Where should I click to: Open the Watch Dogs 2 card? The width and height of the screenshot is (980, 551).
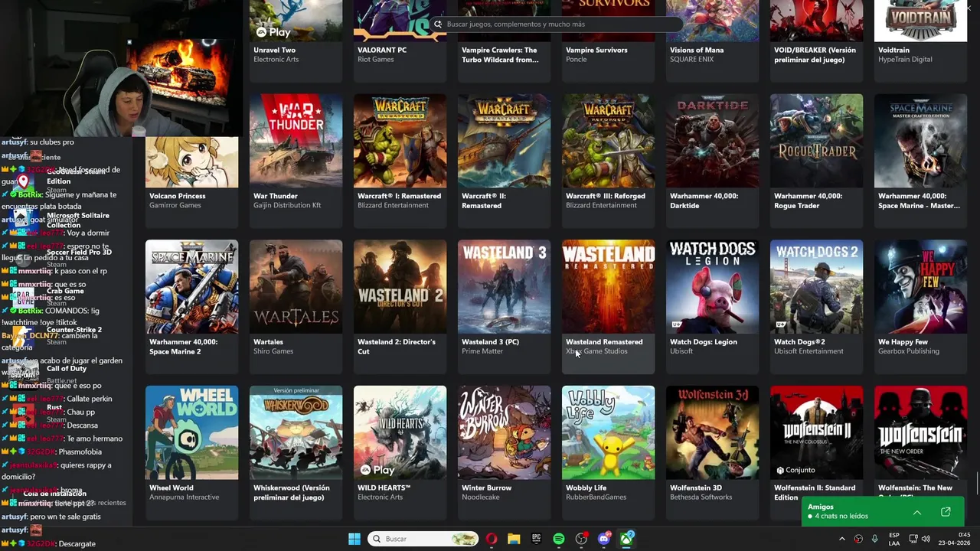point(816,307)
